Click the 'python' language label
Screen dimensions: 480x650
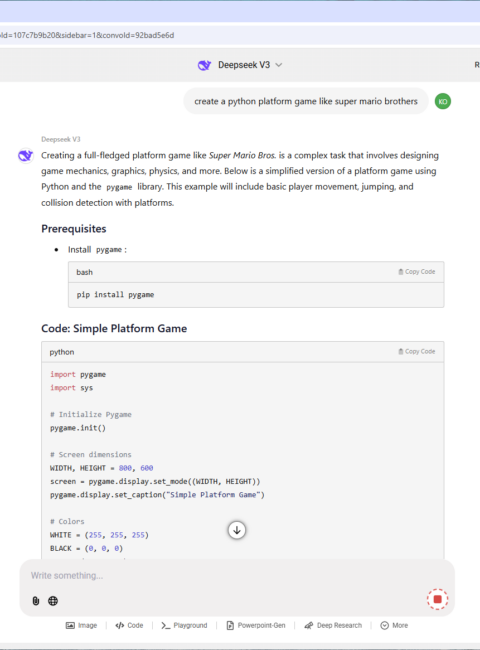pos(62,352)
